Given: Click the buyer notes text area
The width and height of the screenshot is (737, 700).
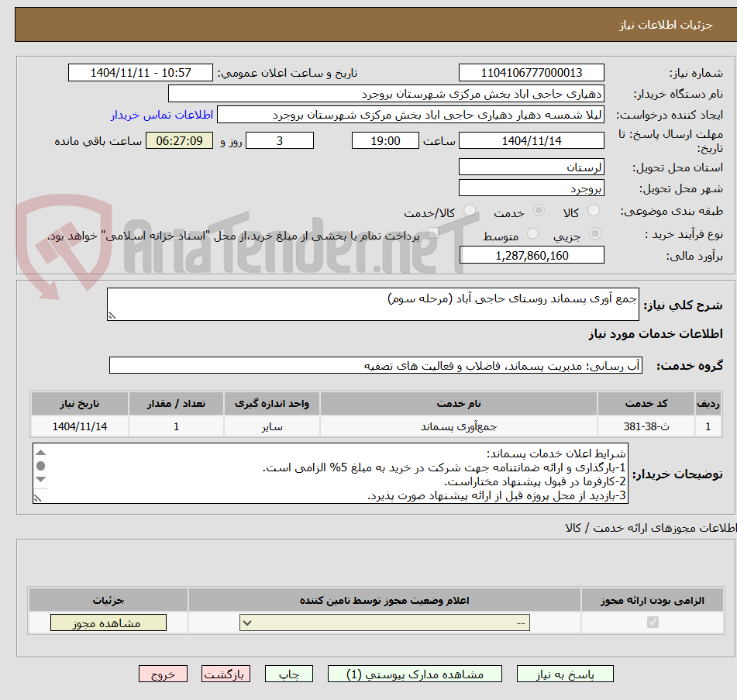Looking at the screenshot, I should point(330,474).
